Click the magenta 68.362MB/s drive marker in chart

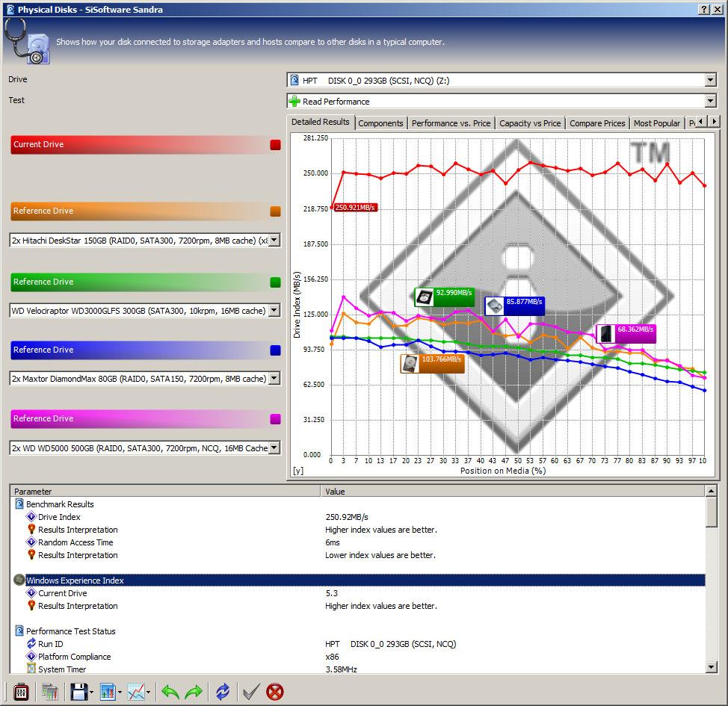(626, 334)
